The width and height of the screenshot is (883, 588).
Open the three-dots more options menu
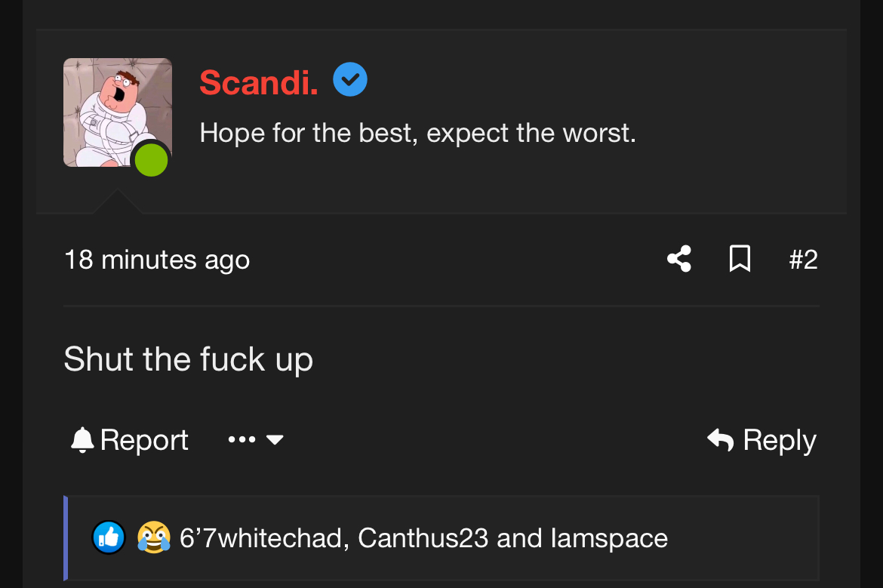242,439
